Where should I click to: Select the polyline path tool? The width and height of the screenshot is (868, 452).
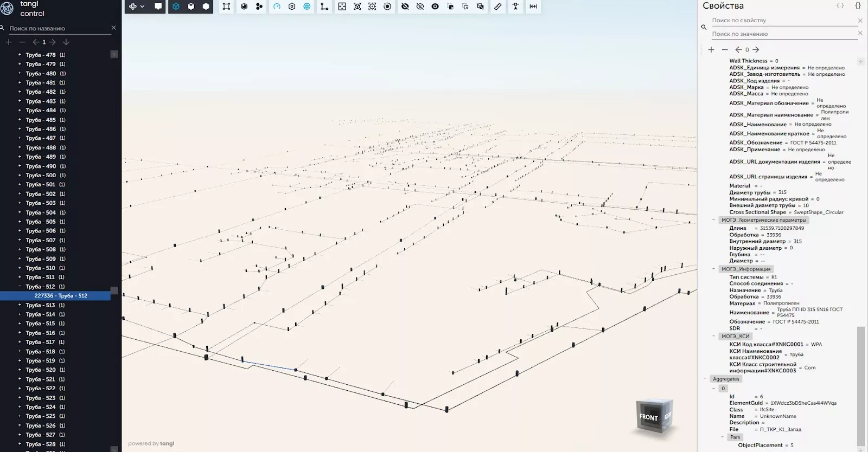324,7
